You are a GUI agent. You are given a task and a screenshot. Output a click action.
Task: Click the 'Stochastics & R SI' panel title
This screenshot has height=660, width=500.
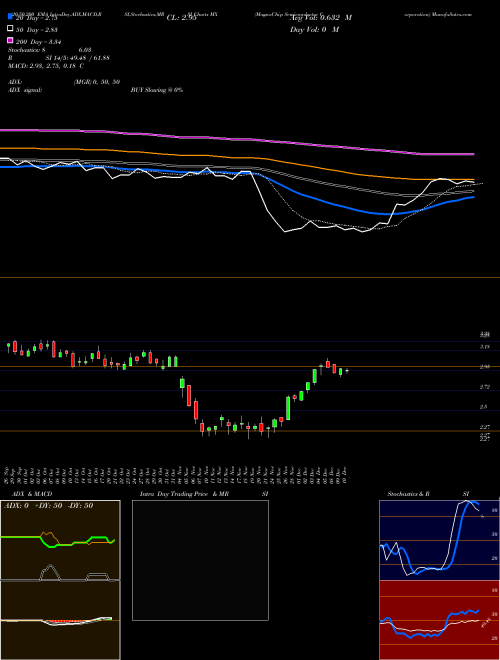click(428, 494)
